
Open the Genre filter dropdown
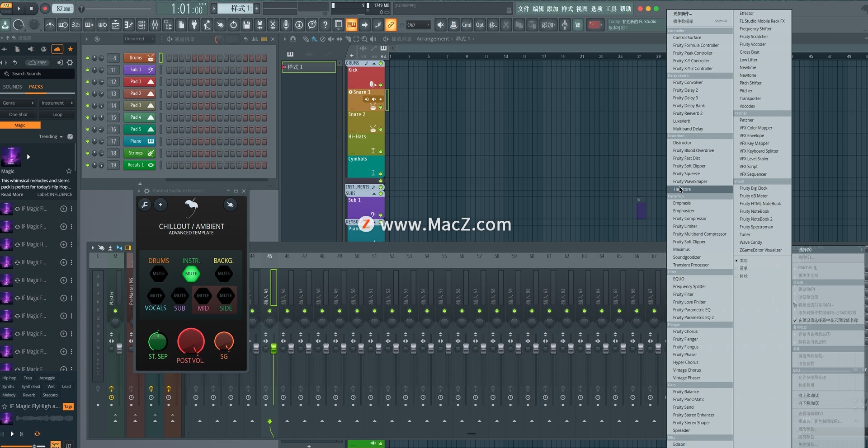[18, 103]
